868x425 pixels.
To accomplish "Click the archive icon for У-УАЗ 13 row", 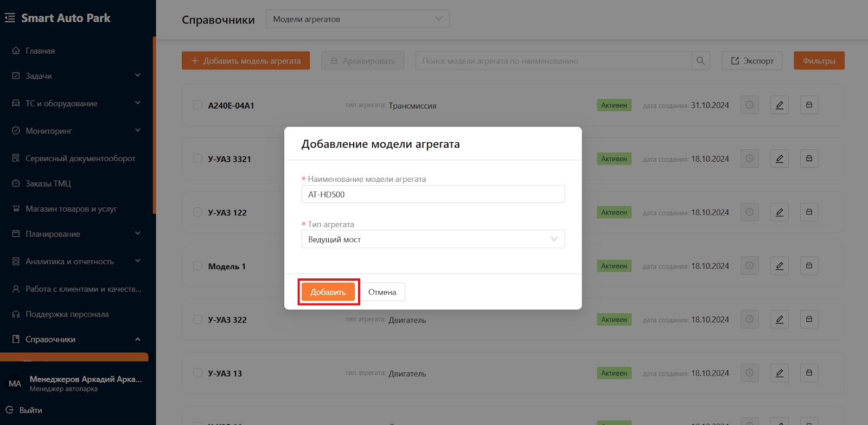I will 809,373.
